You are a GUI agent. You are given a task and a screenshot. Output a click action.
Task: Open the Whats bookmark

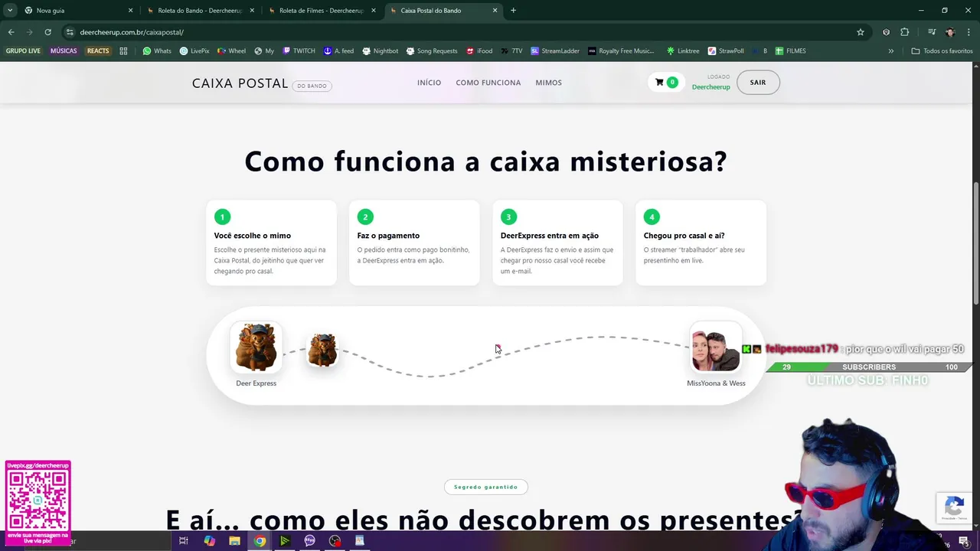(x=157, y=51)
